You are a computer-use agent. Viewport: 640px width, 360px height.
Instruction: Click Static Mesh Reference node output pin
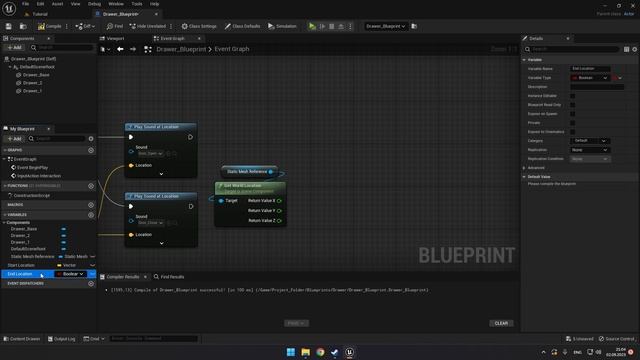(x=271, y=172)
